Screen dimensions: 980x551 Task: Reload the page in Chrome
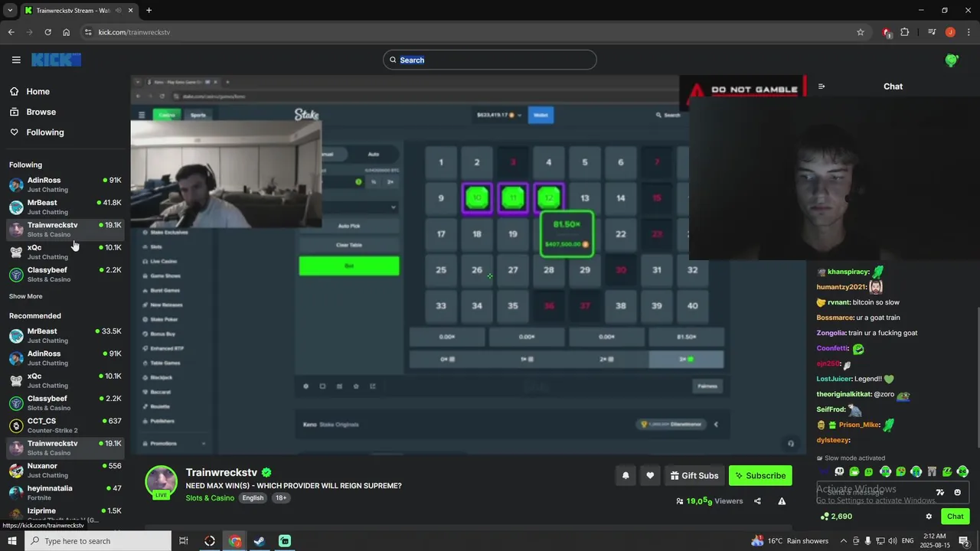(x=47, y=32)
